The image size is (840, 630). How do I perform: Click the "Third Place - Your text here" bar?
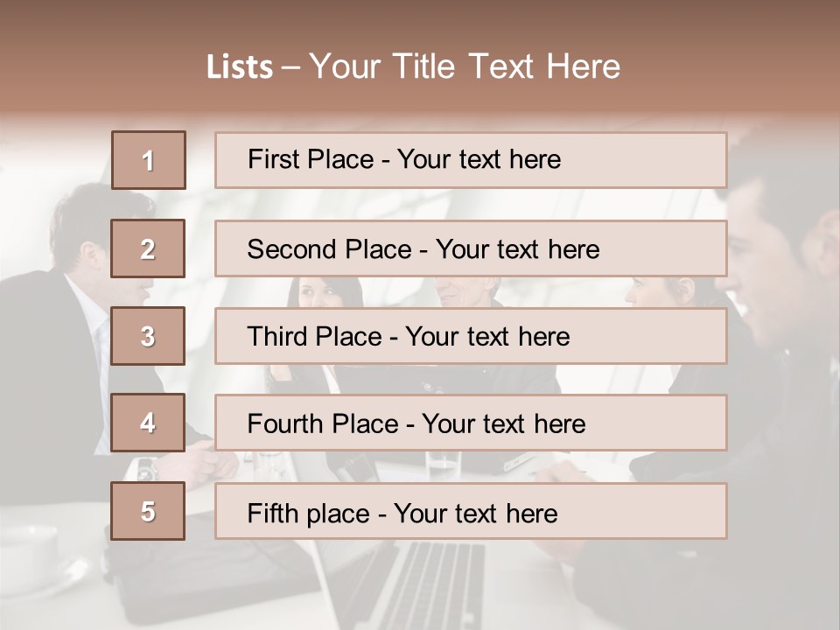pos(471,336)
